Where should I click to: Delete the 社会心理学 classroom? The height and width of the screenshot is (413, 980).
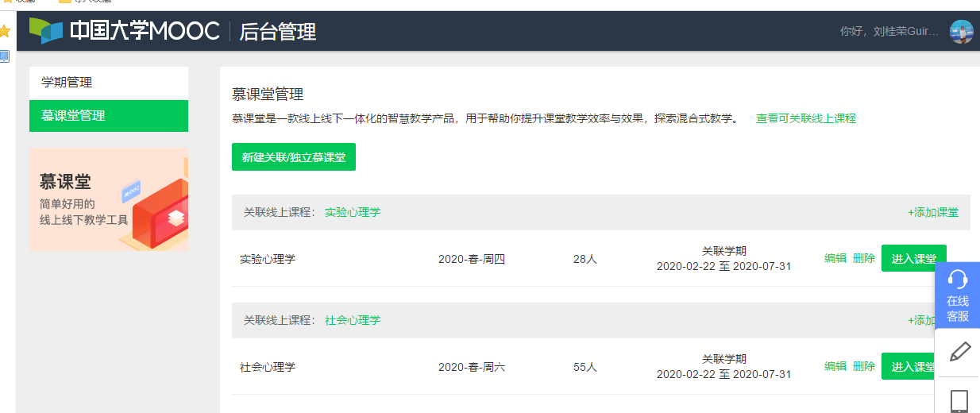coord(863,366)
